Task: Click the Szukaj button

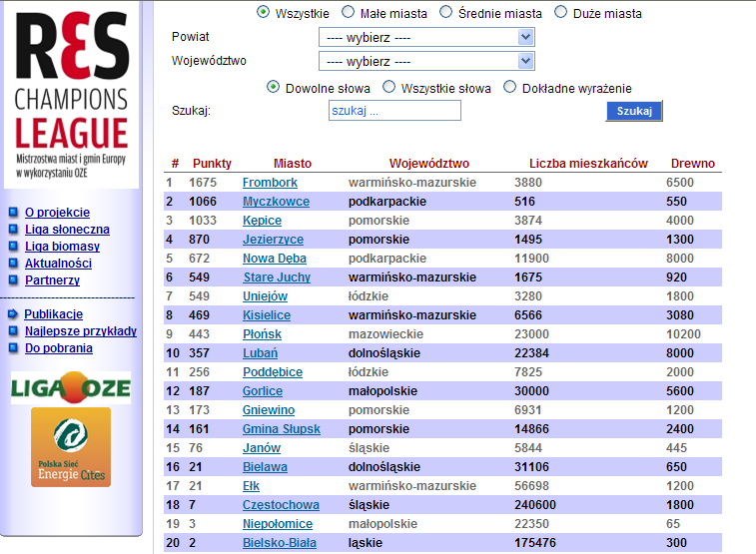Action: [634, 111]
